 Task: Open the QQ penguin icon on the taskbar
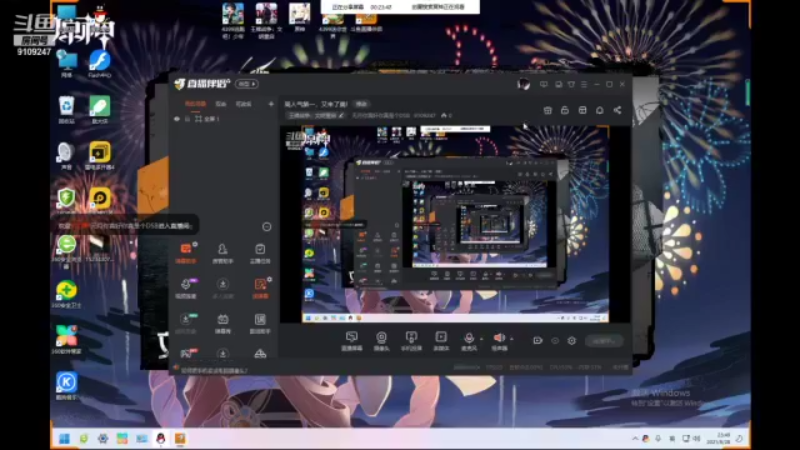(x=161, y=438)
